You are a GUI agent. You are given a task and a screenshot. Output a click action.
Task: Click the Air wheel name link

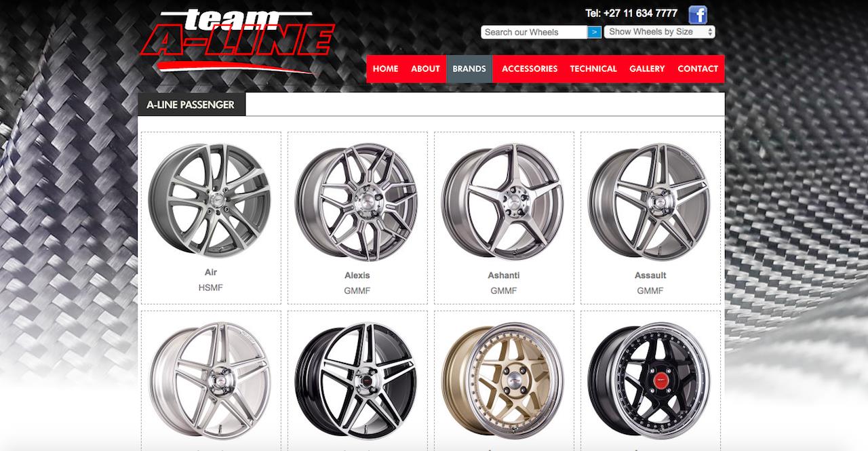(211, 272)
